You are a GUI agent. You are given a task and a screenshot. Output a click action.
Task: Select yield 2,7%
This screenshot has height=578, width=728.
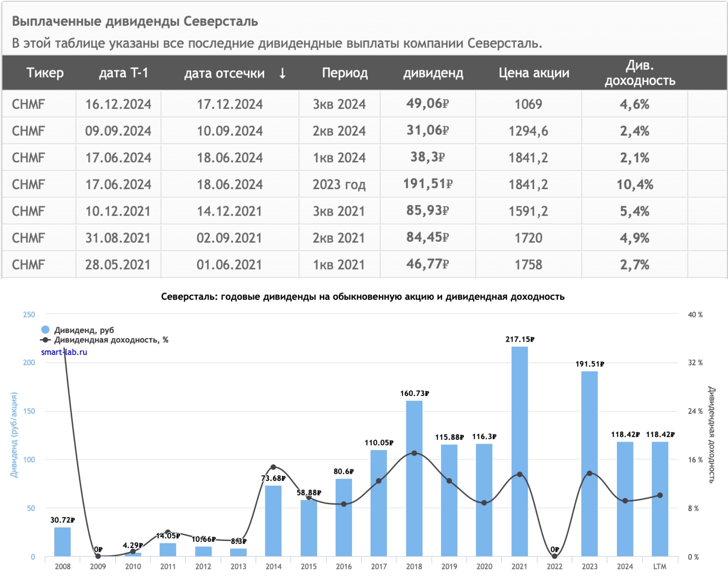634,265
